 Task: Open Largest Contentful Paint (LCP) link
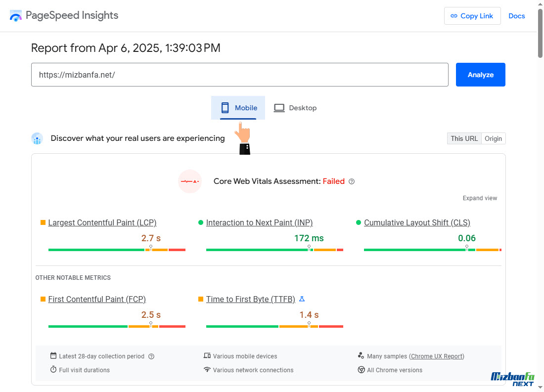[x=102, y=223]
